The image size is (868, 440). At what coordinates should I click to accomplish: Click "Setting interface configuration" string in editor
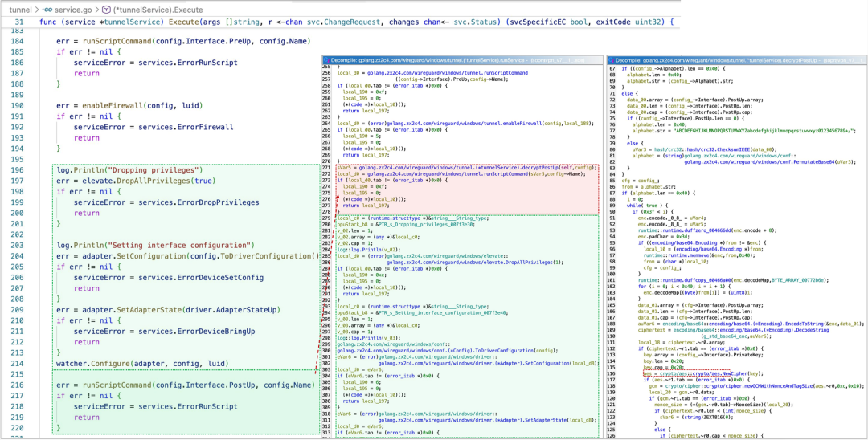coord(179,246)
